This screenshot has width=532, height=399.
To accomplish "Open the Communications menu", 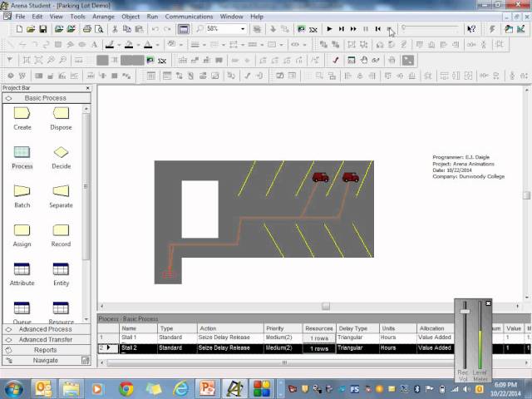I will tap(189, 17).
